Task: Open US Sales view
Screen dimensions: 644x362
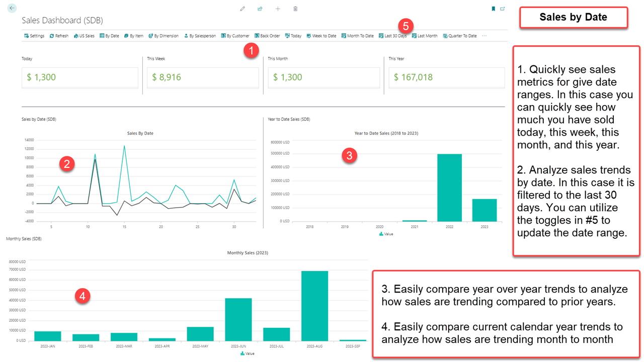Action: (x=84, y=36)
